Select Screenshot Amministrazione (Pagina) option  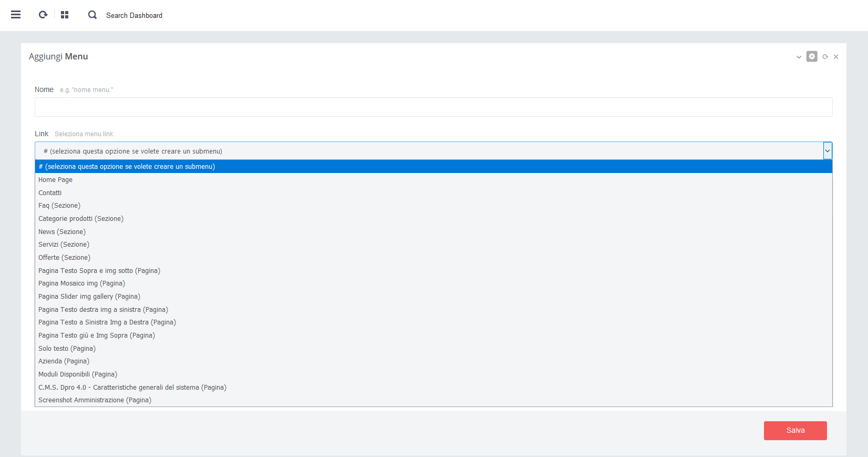(95, 400)
